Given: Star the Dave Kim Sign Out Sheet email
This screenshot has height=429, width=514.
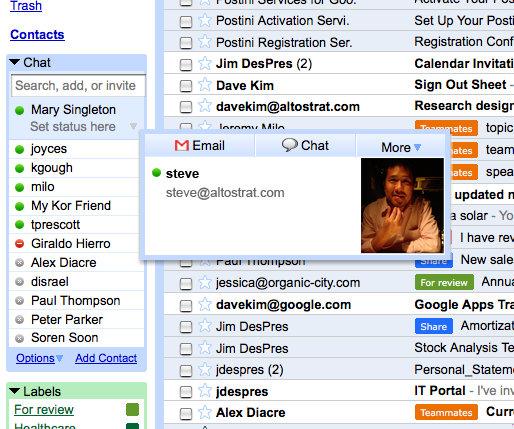Looking at the screenshot, I should pyautogui.click(x=205, y=85).
